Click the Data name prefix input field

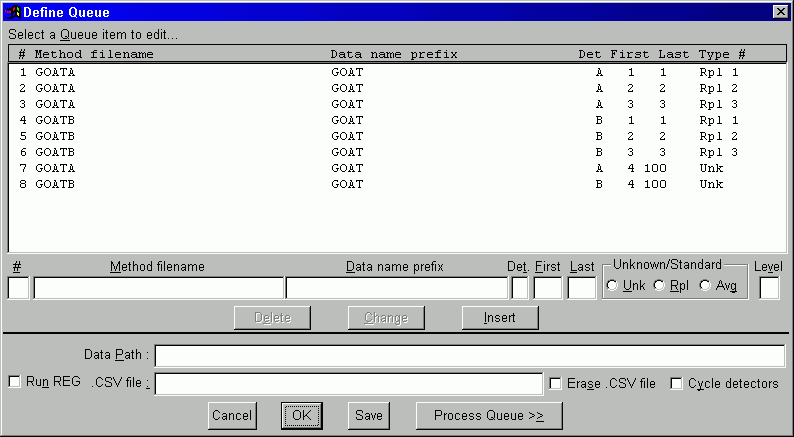(396, 288)
